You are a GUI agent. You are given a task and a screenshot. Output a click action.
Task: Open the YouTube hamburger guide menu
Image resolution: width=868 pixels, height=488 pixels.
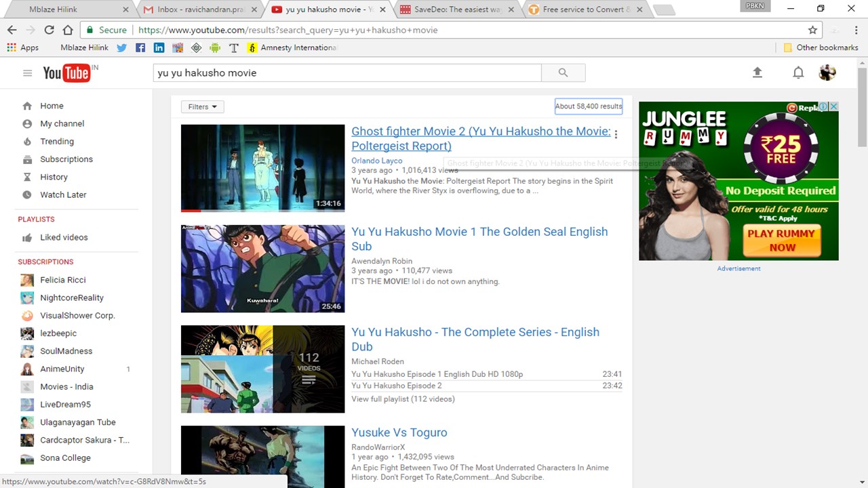click(27, 73)
